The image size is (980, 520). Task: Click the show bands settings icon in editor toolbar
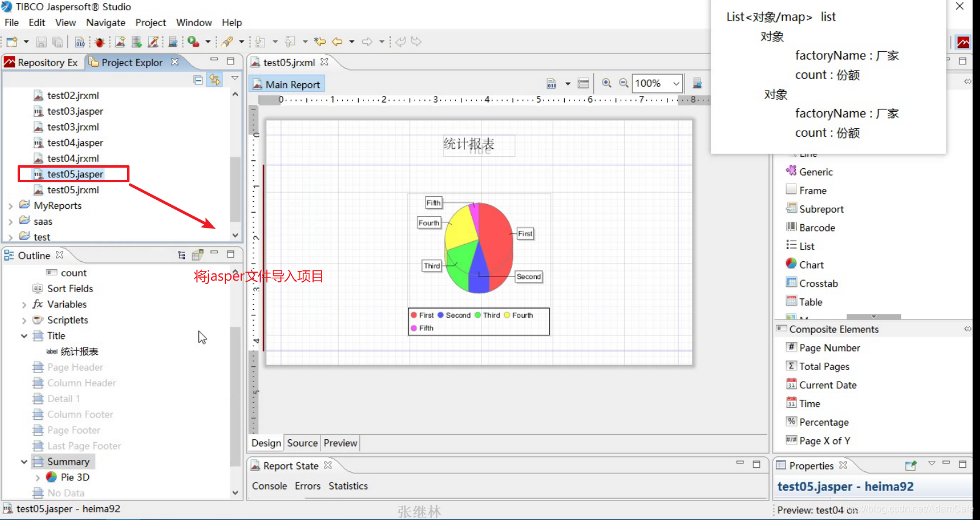pos(584,83)
